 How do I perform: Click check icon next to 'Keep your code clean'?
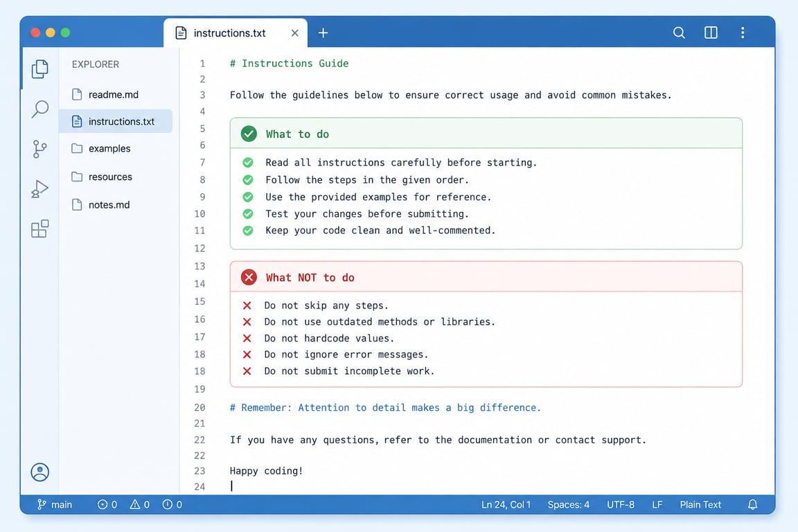coord(248,231)
